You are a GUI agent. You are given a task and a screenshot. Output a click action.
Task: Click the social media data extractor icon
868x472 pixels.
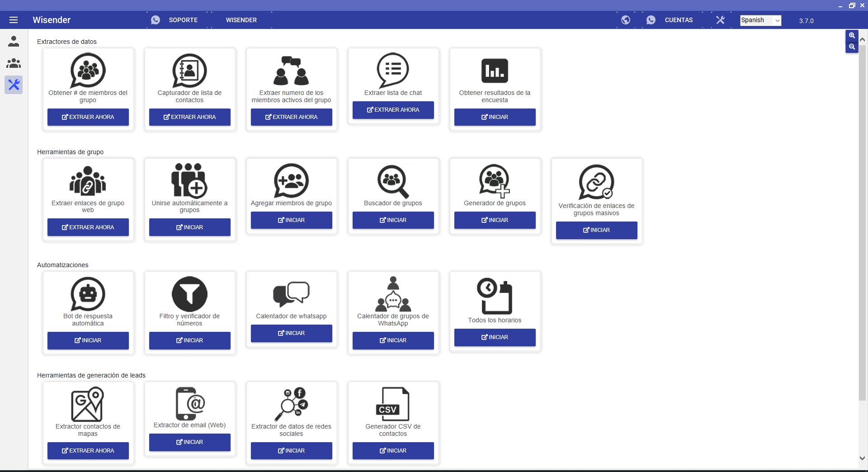pyautogui.click(x=291, y=404)
